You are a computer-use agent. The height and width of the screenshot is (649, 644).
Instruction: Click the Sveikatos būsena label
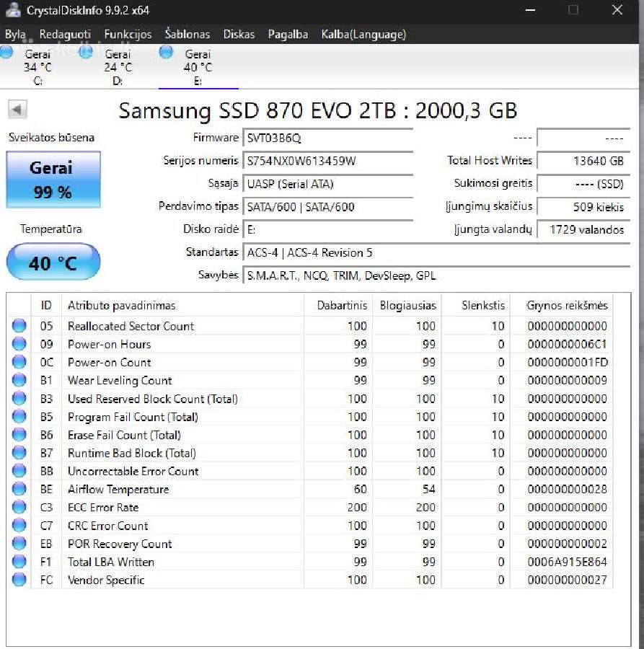[51, 138]
